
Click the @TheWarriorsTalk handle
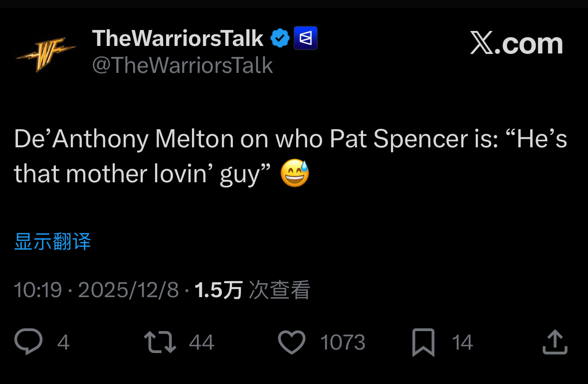point(183,65)
